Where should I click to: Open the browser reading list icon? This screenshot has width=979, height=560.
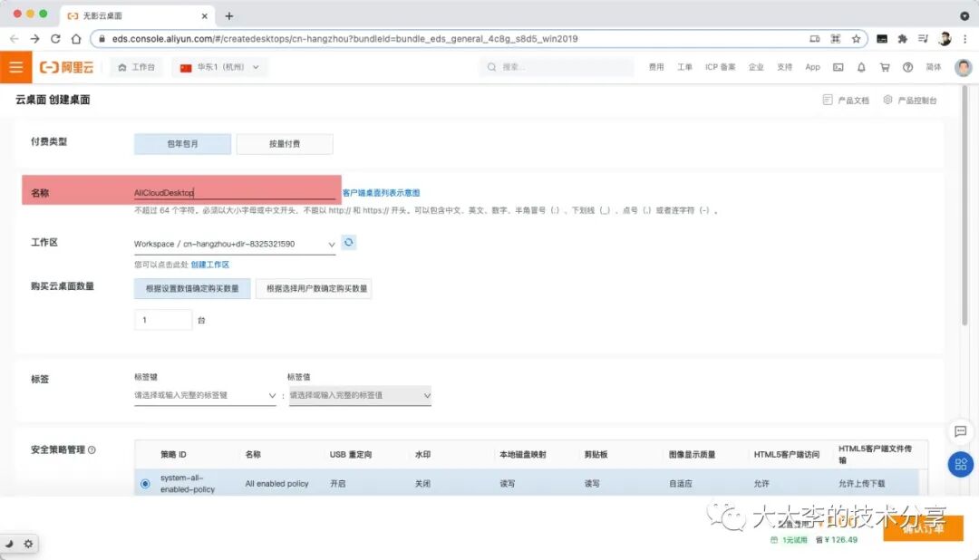coord(923,39)
